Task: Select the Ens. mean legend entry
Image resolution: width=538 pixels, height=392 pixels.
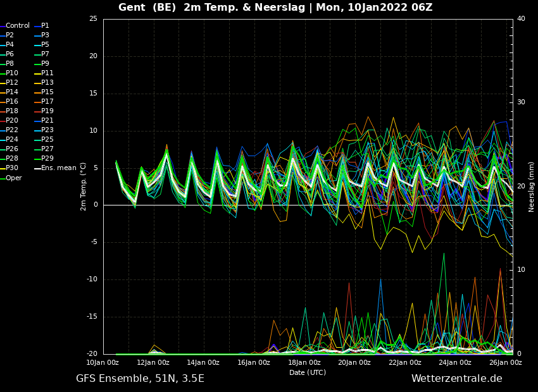Action: [x=55, y=168]
